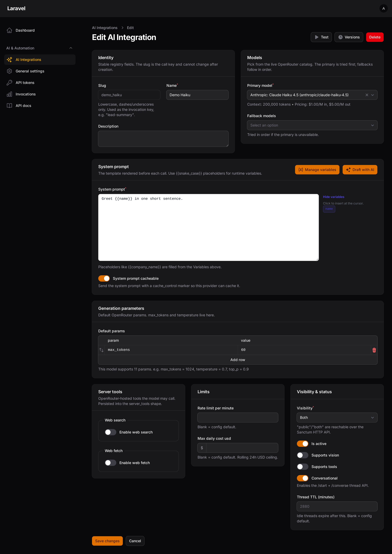
Task: Clear the primary model selection with X
Action: pyautogui.click(x=367, y=95)
